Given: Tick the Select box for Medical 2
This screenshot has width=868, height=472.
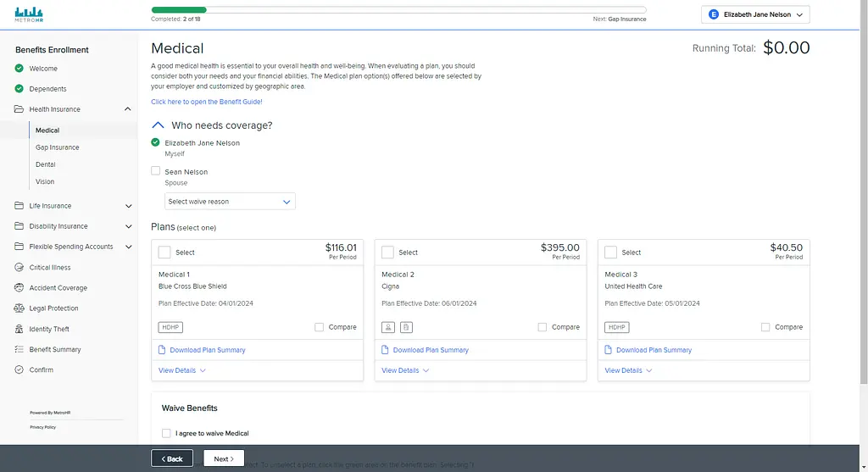Looking at the screenshot, I should pyautogui.click(x=387, y=252).
